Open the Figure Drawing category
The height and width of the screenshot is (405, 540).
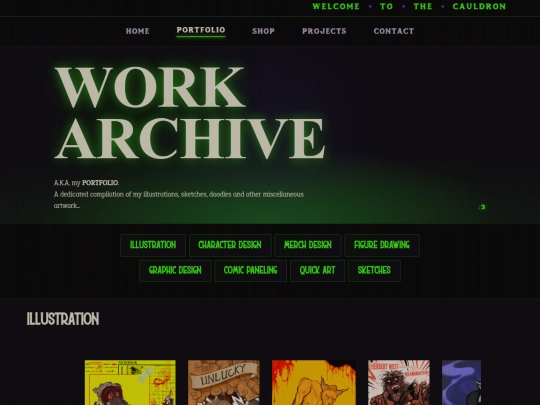click(382, 245)
